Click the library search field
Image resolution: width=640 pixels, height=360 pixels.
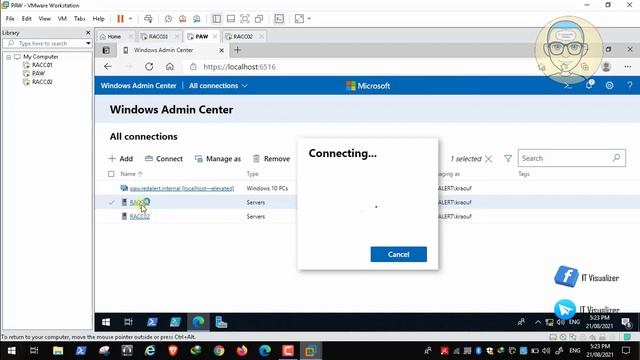point(48,43)
